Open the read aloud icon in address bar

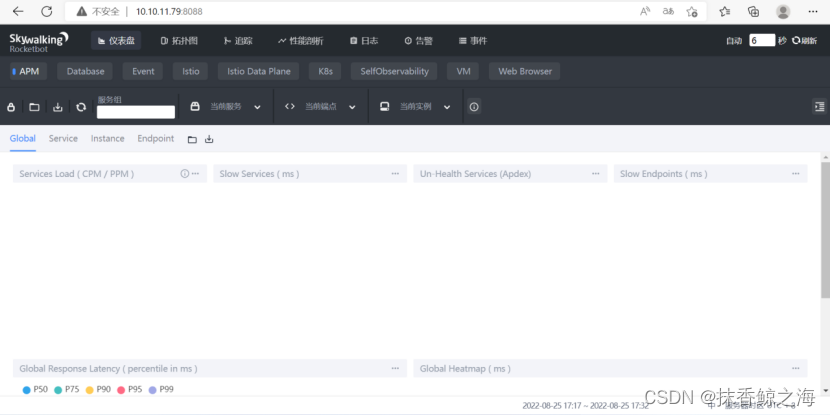pos(645,11)
